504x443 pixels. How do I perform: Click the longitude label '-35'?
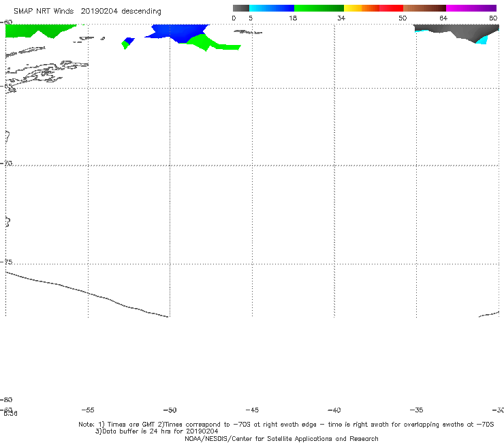(417, 410)
